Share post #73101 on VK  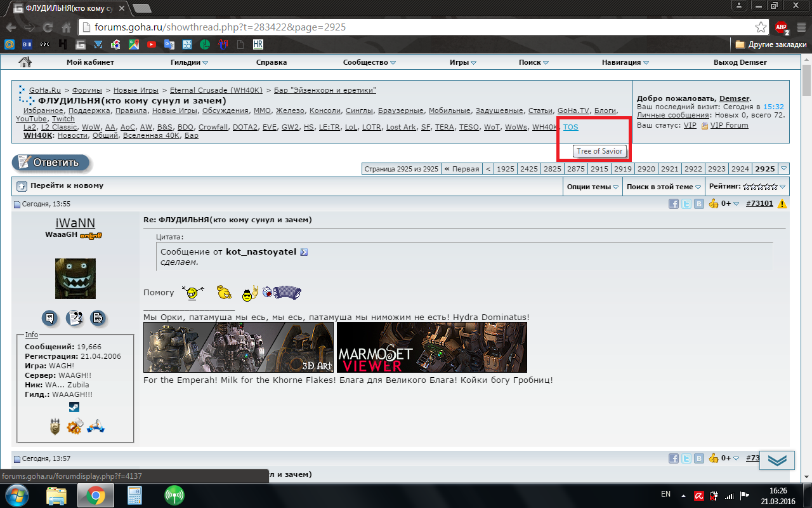698,204
